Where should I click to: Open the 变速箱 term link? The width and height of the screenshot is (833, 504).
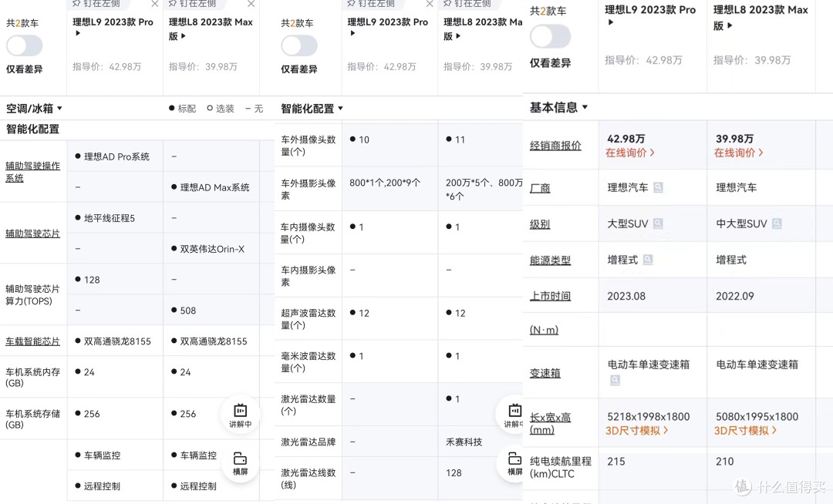pyautogui.click(x=545, y=373)
